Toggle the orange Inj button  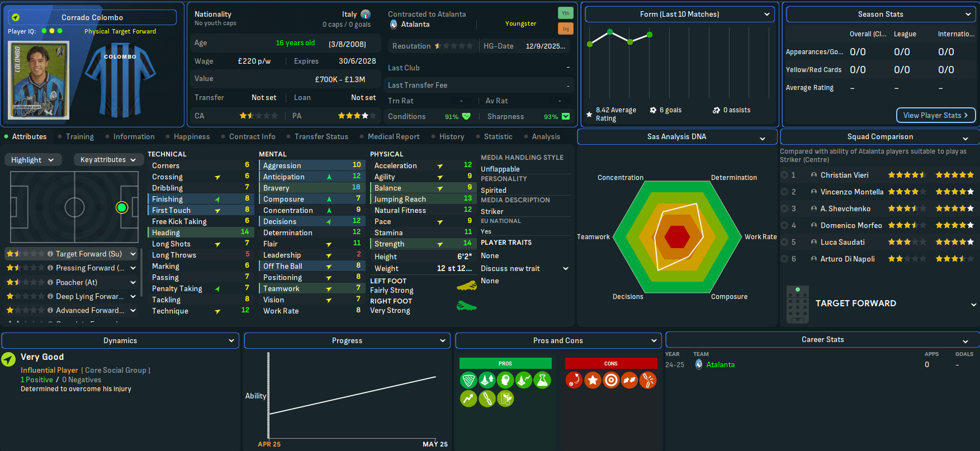[x=565, y=29]
